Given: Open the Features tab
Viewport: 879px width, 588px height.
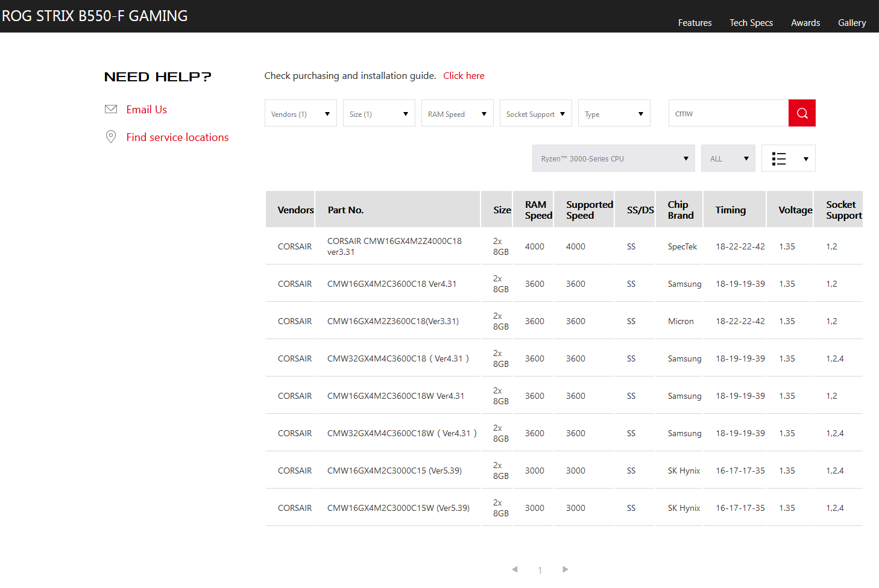Looking at the screenshot, I should pos(695,23).
